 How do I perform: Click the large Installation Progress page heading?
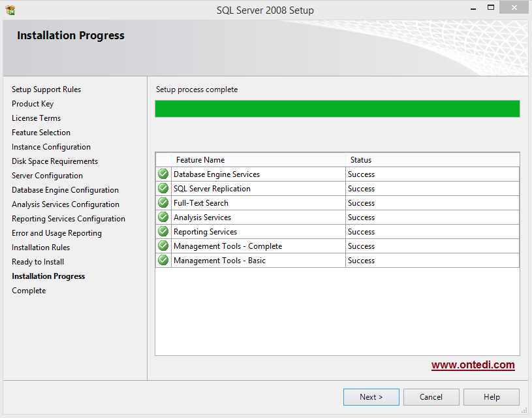(x=70, y=35)
